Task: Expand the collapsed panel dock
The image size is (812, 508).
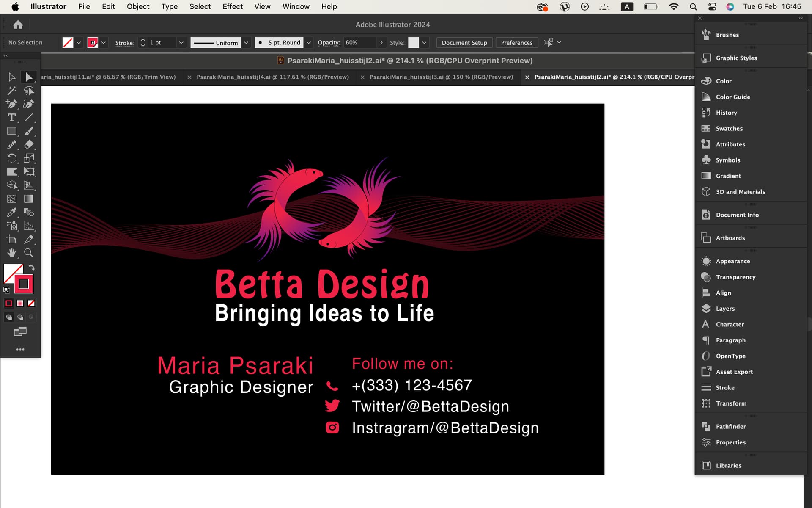Action: pyautogui.click(x=800, y=18)
